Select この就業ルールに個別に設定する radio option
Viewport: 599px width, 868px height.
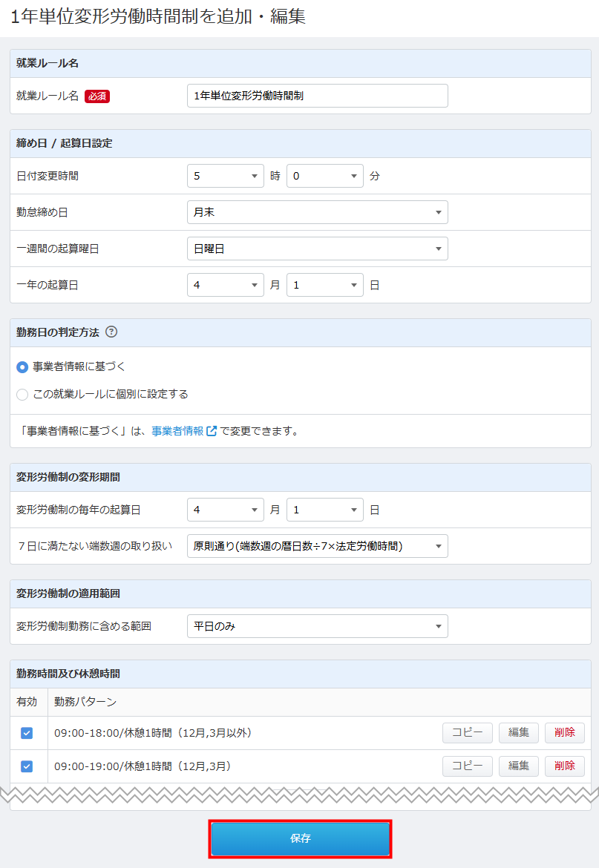coord(22,395)
